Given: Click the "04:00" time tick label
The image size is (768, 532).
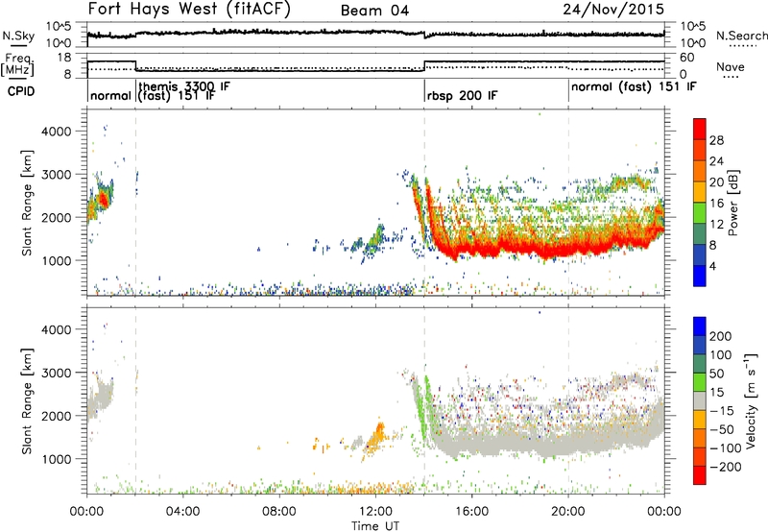Looking at the screenshot, I should [183, 512].
